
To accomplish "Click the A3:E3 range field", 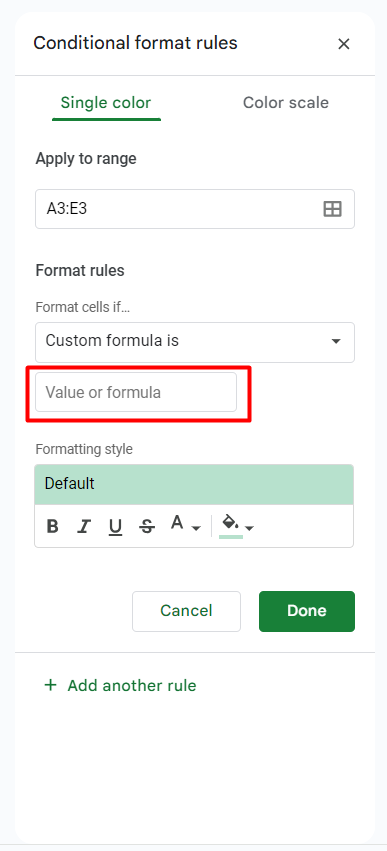I will click(195, 209).
